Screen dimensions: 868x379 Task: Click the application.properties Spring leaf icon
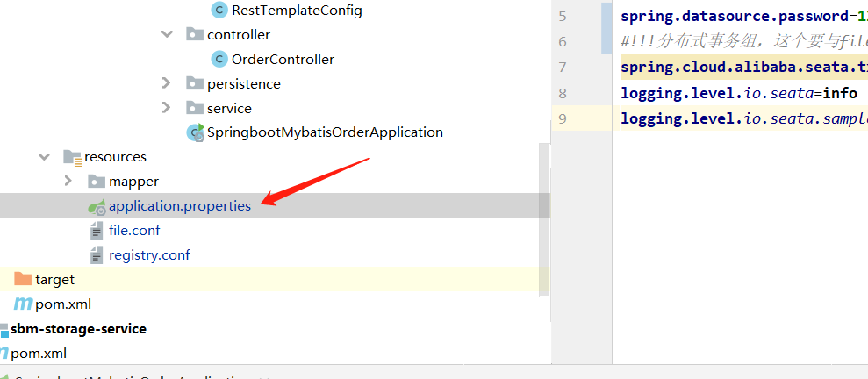[x=97, y=206]
